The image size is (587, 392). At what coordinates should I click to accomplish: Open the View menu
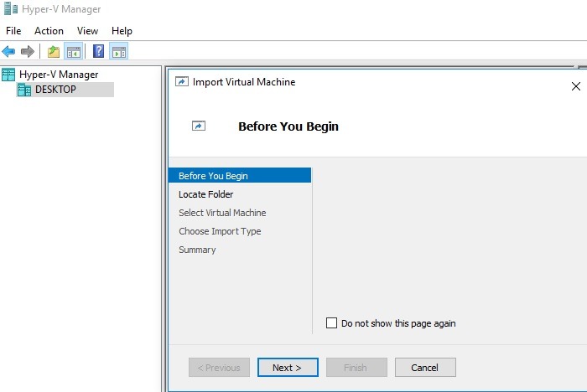pos(87,31)
